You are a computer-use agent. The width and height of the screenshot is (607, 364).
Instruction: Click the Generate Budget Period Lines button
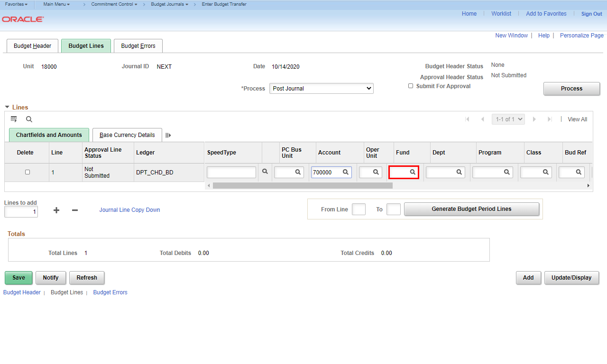(x=471, y=209)
